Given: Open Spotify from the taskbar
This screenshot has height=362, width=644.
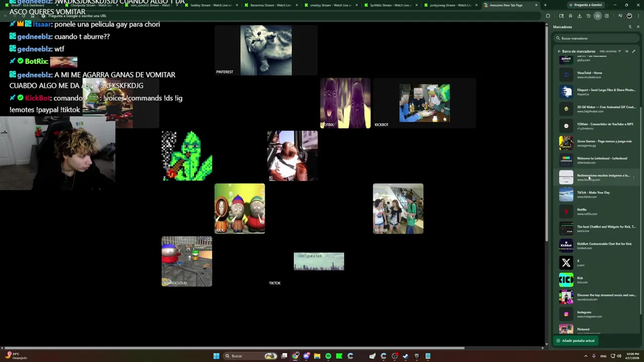Looking at the screenshot, I should 328,356.
